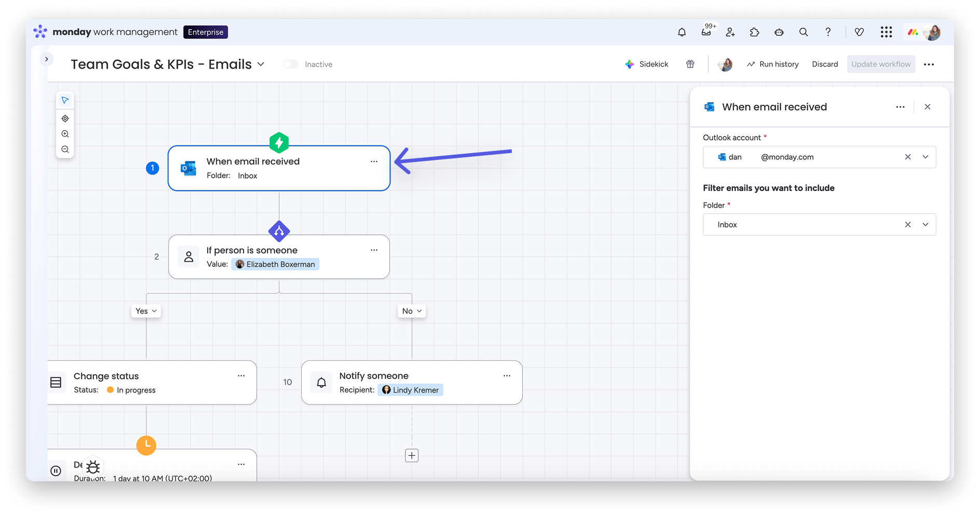Click the gift icon in the toolbar
The height and width of the screenshot is (515, 980).
tap(690, 64)
